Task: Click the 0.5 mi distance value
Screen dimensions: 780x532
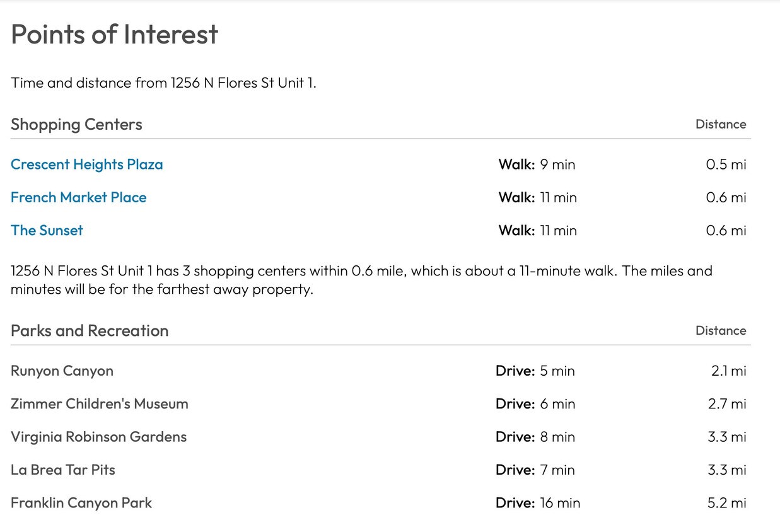Action: (725, 165)
